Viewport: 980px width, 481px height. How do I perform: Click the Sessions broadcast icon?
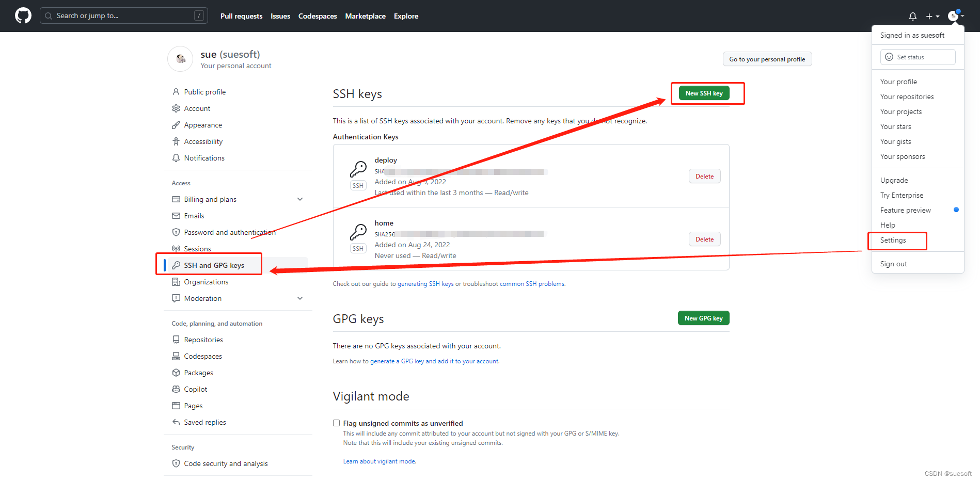(176, 249)
